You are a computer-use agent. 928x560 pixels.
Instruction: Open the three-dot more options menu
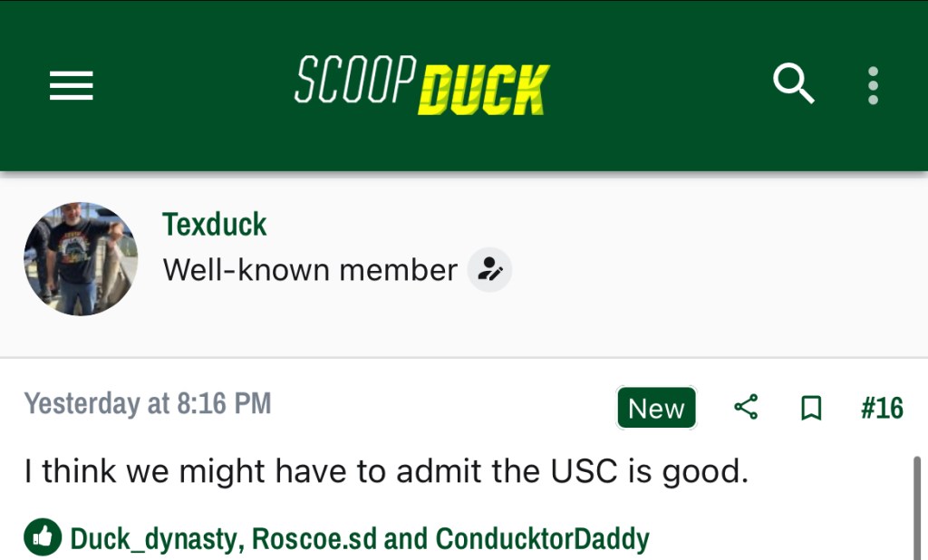873,85
